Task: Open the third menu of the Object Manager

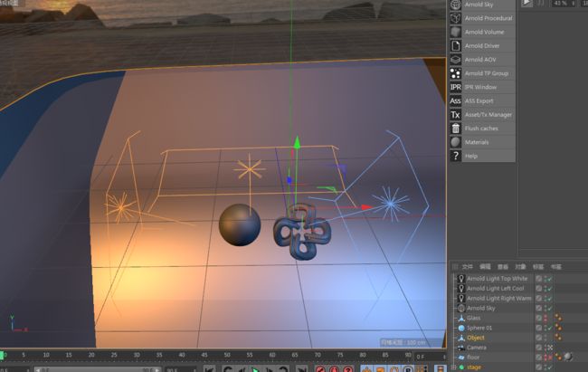Action: point(502,266)
